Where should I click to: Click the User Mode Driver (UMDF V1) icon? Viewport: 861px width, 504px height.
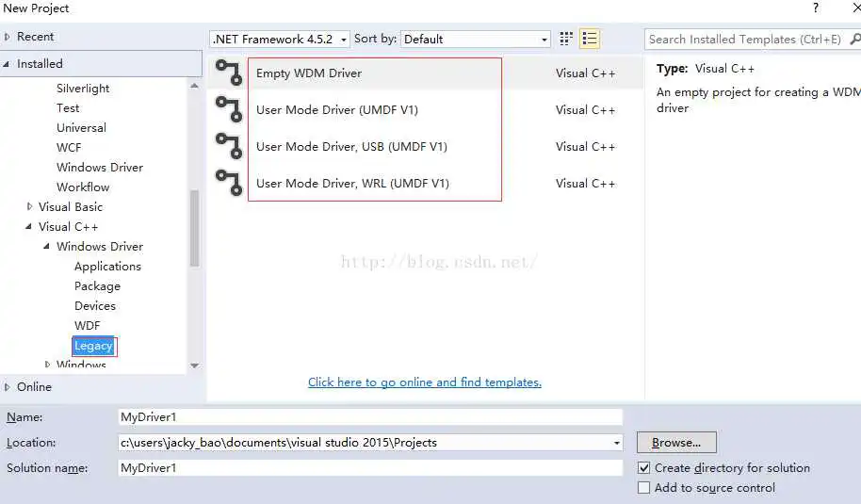click(x=229, y=110)
